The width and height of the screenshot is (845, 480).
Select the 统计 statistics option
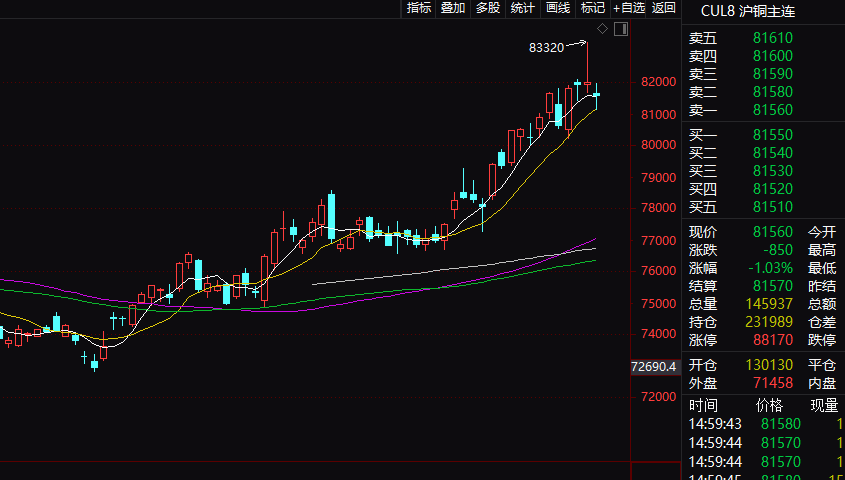pos(522,8)
